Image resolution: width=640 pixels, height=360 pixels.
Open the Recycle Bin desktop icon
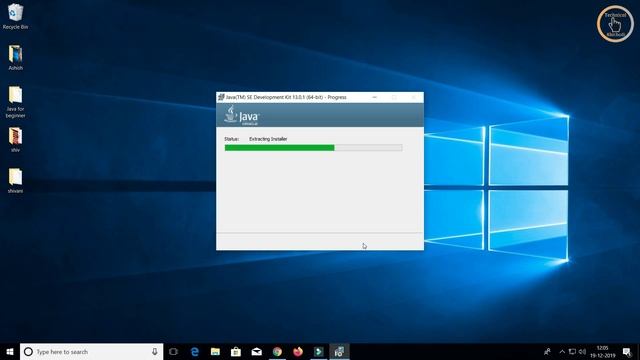[x=15, y=16]
